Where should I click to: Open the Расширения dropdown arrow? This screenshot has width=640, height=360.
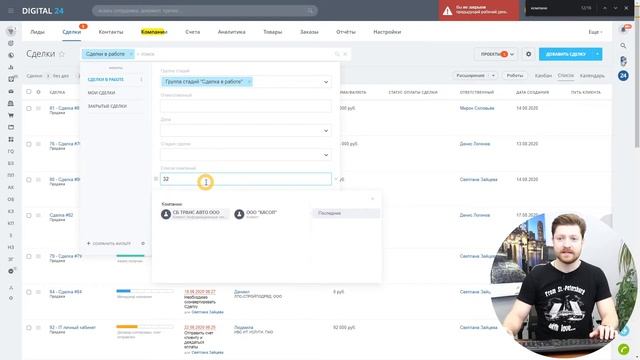pos(493,76)
